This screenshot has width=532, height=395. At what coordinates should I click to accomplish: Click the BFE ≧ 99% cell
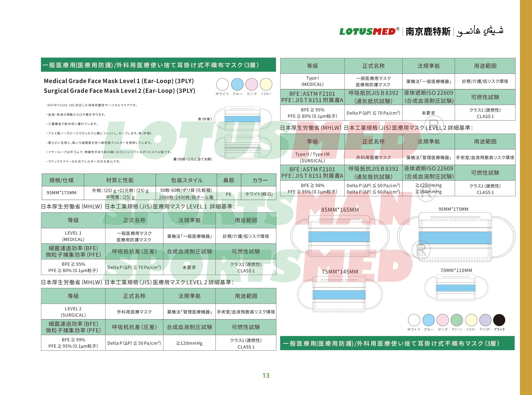click(x=73, y=343)
